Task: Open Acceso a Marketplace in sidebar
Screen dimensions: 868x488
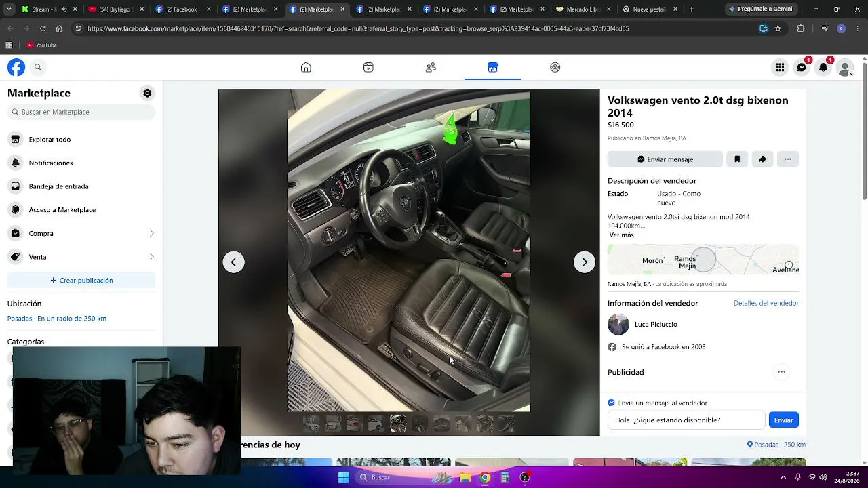Action: click(81, 210)
